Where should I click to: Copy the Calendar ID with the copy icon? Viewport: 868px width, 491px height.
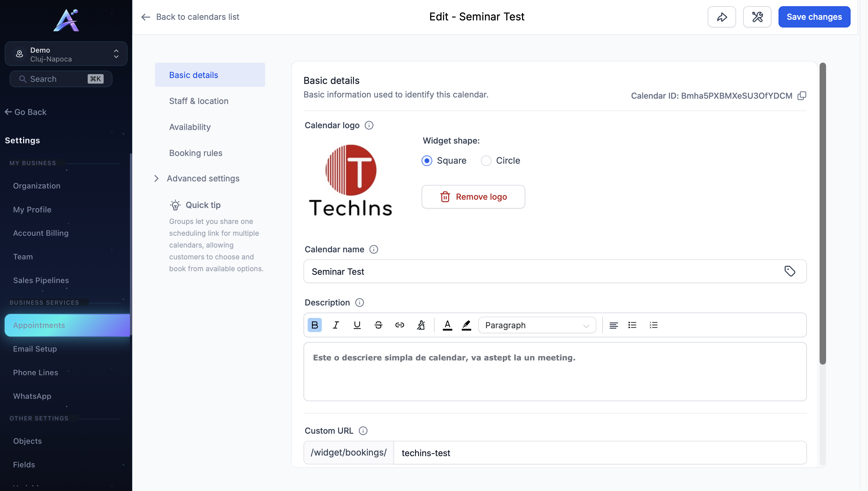[802, 96]
